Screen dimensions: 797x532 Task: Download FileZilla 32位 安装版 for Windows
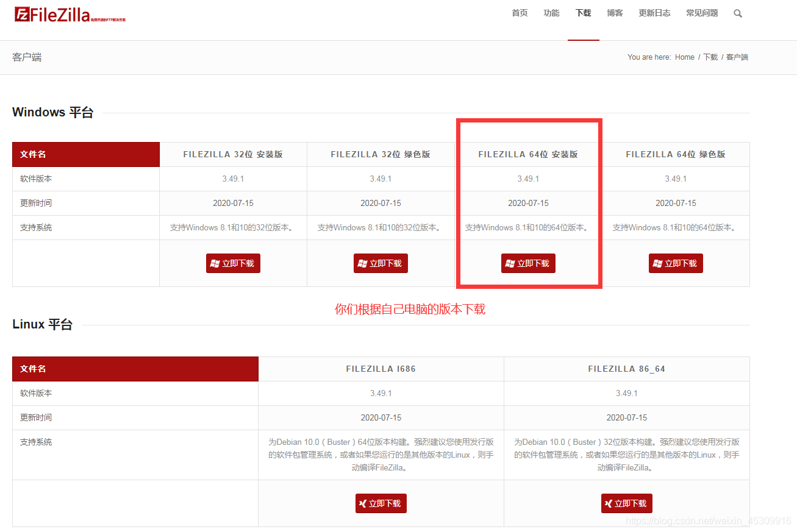tap(233, 263)
